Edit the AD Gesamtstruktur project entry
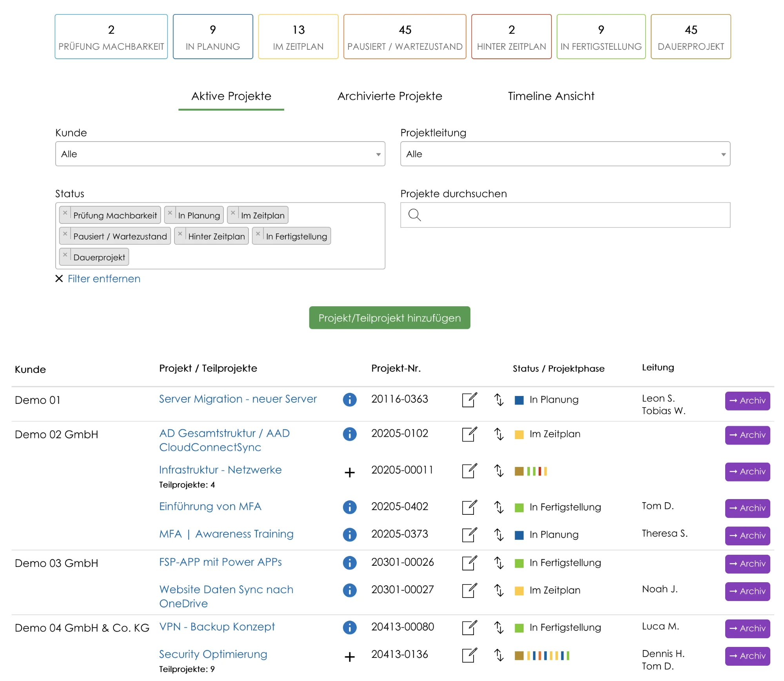This screenshot has height=681, width=784. coord(469,434)
